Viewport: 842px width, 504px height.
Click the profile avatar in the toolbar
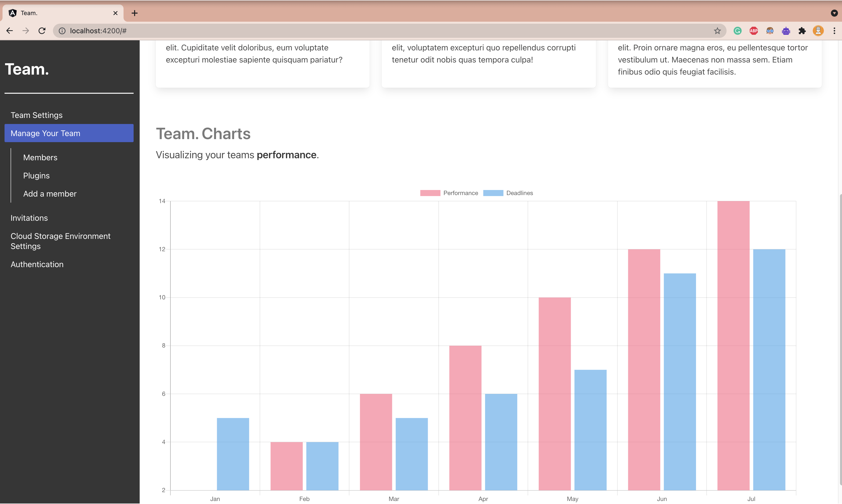(819, 30)
